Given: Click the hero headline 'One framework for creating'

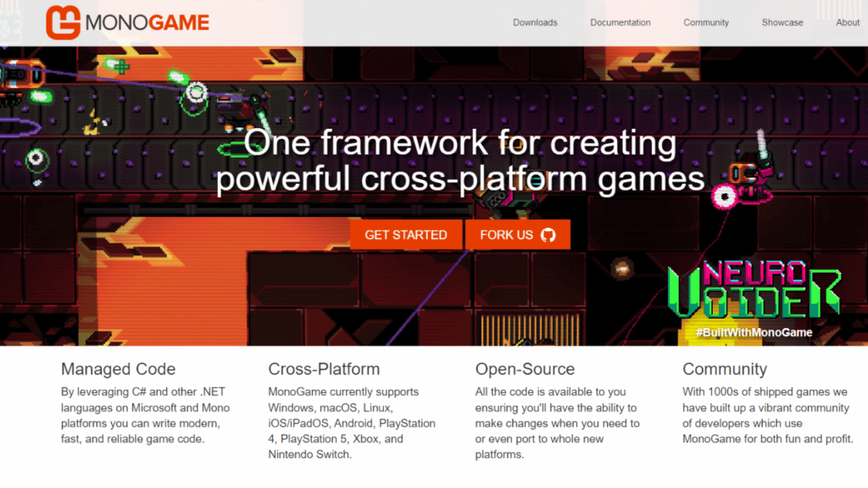Looking at the screenshot, I should tap(460, 142).
